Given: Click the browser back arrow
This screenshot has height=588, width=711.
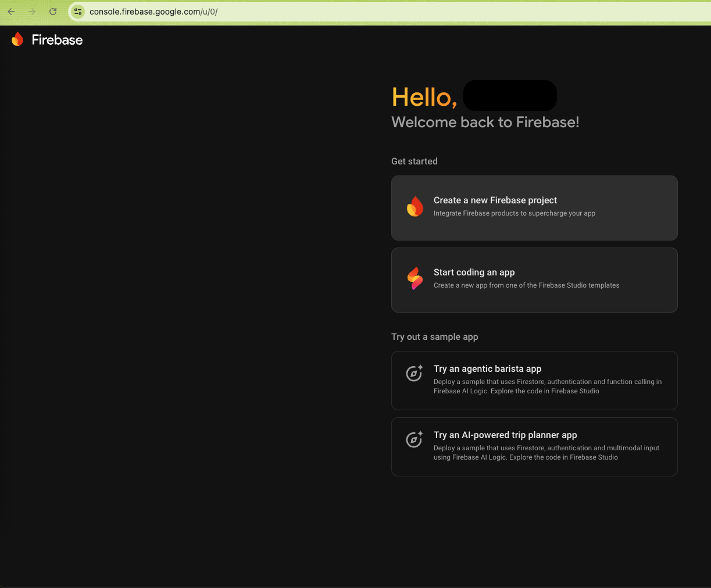Looking at the screenshot, I should (x=11, y=12).
